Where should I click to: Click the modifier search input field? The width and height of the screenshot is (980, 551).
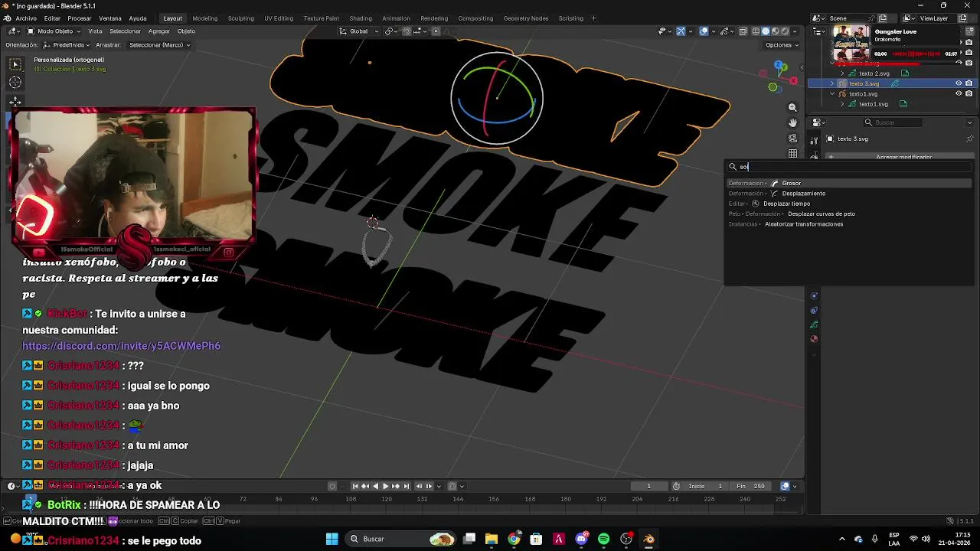pos(848,167)
